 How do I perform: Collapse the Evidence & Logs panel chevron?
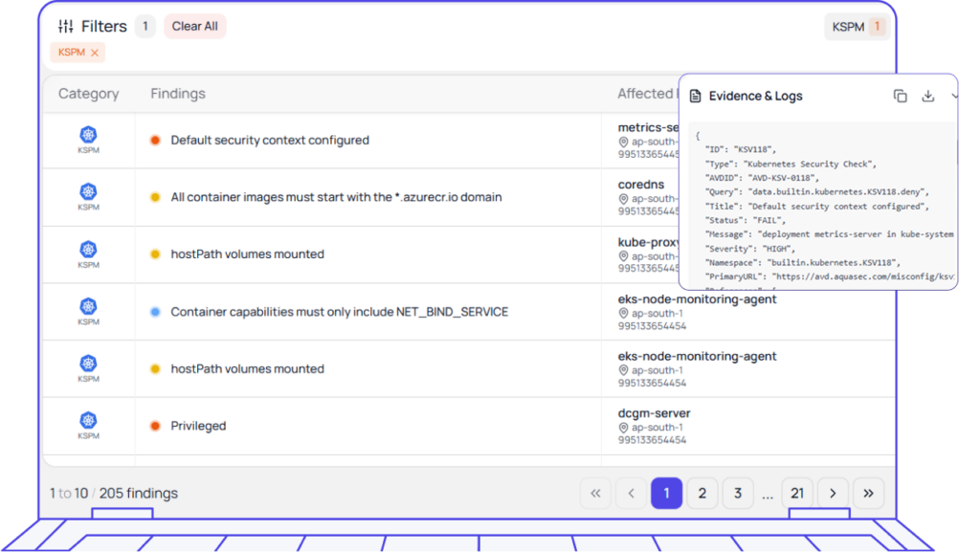(954, 96)
